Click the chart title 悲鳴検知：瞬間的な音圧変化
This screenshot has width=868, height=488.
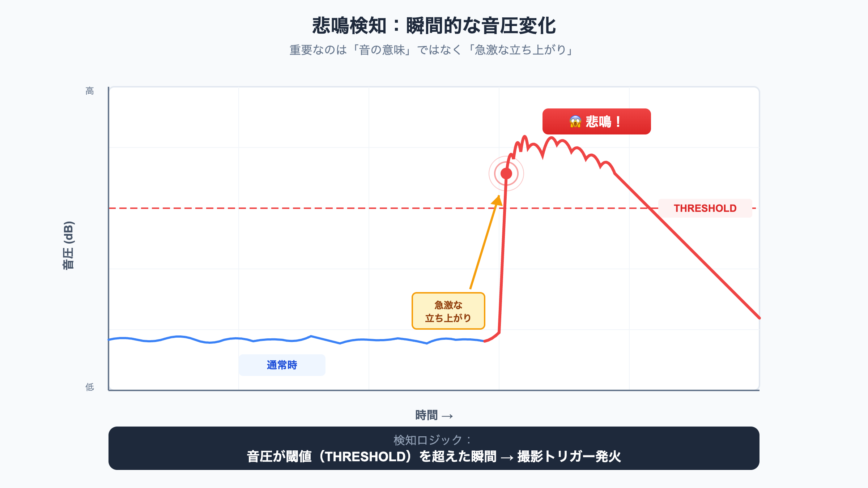point(434,26)
